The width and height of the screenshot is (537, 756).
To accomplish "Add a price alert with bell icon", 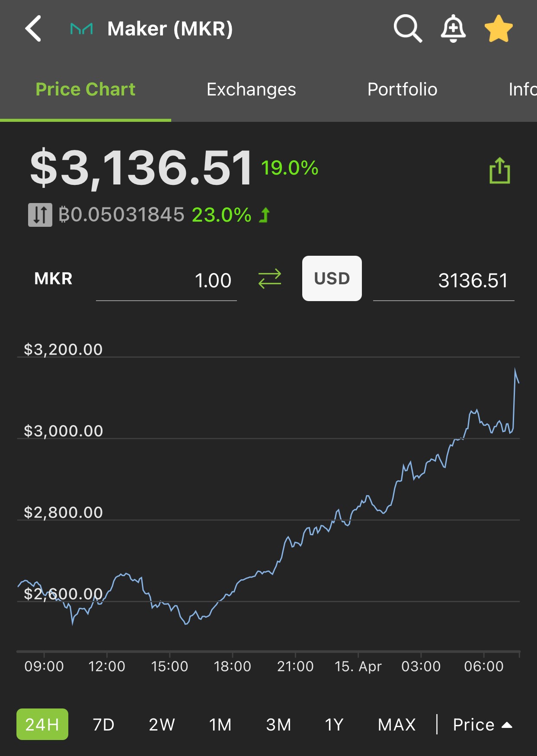I will [453, 29].
